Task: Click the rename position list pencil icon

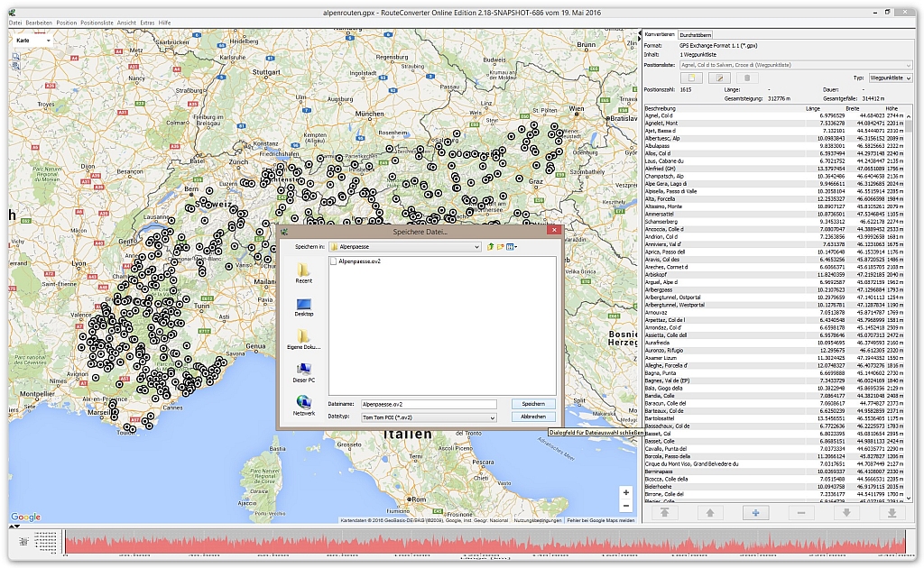Action: pos(719,78)
